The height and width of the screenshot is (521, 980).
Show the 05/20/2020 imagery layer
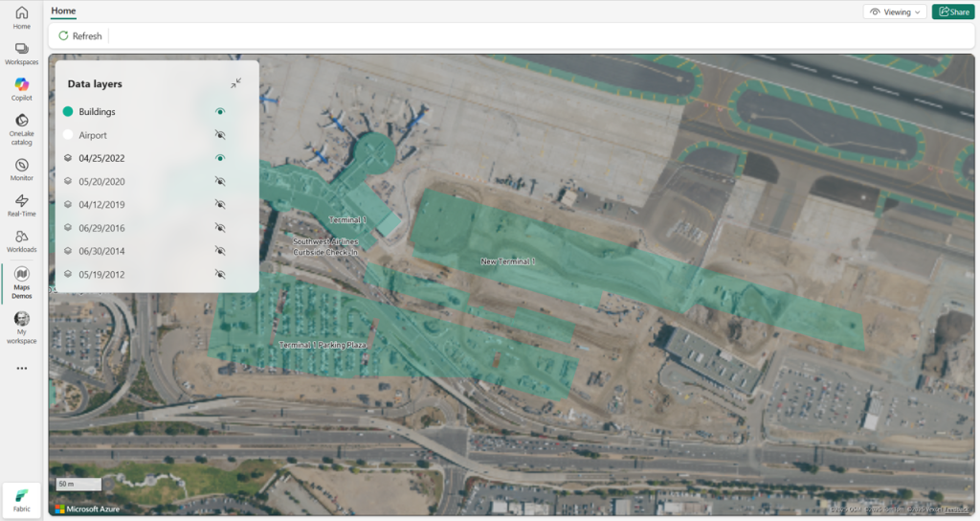tap(219, 181)
